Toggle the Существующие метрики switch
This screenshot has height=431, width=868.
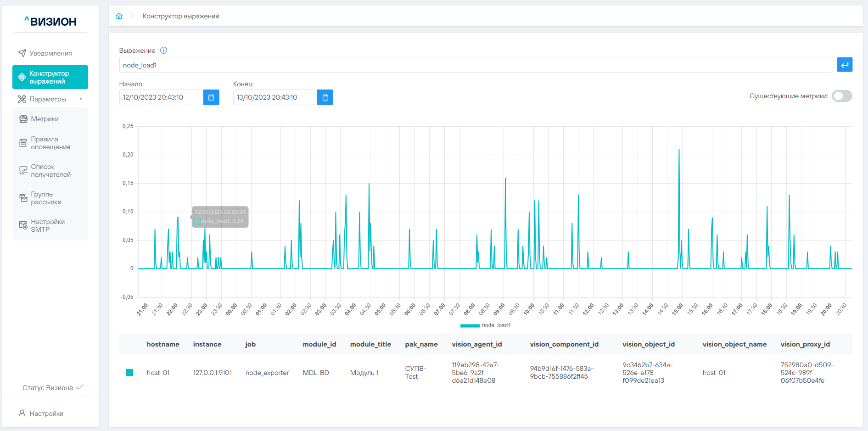[x=842, y=96]
